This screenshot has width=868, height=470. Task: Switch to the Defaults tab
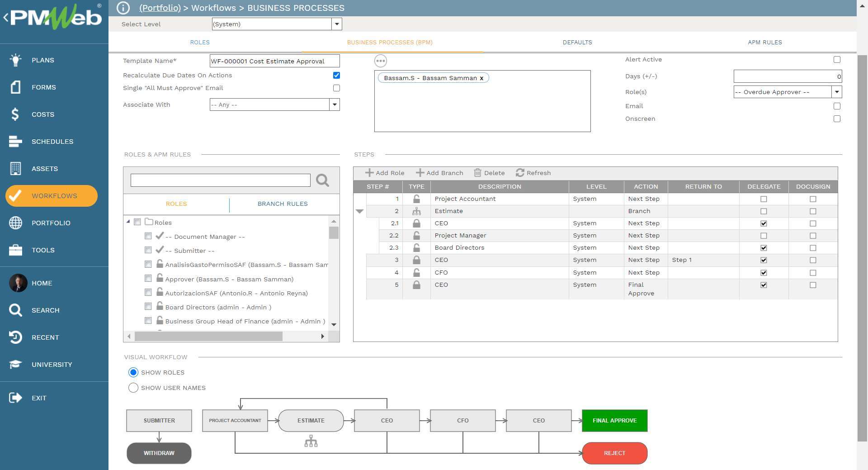click(x=577, y=42)
